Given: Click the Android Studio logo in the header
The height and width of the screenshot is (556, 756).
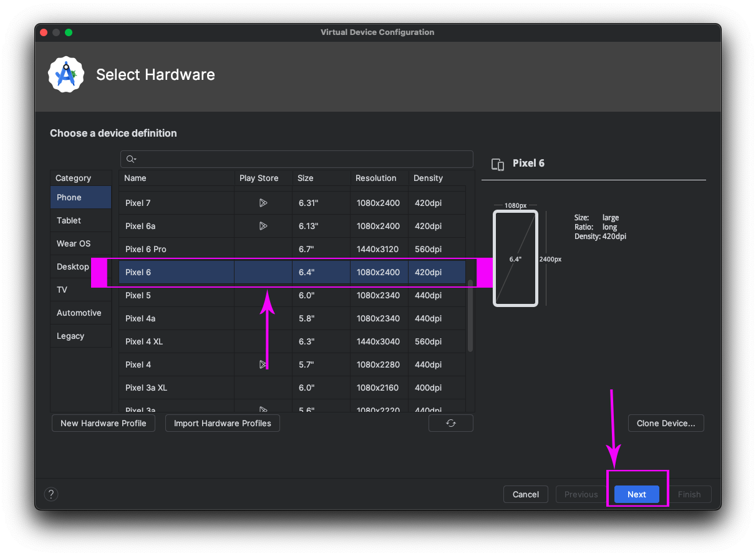Looking at the screenshot, I should tap(66, 75).
